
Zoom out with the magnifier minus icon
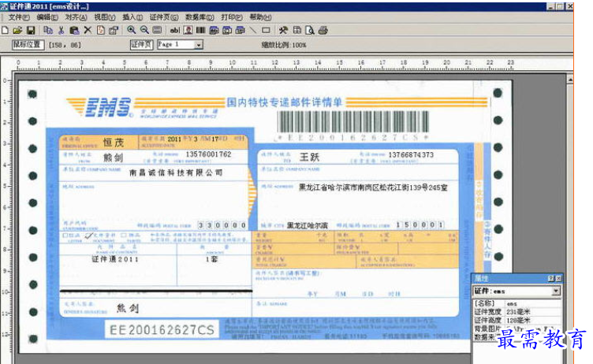pyautogui.click(x=144, y=30)
